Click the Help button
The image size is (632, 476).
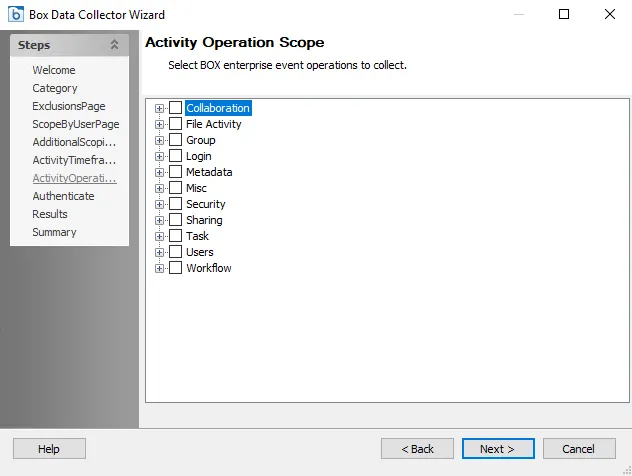click(49, 449)
